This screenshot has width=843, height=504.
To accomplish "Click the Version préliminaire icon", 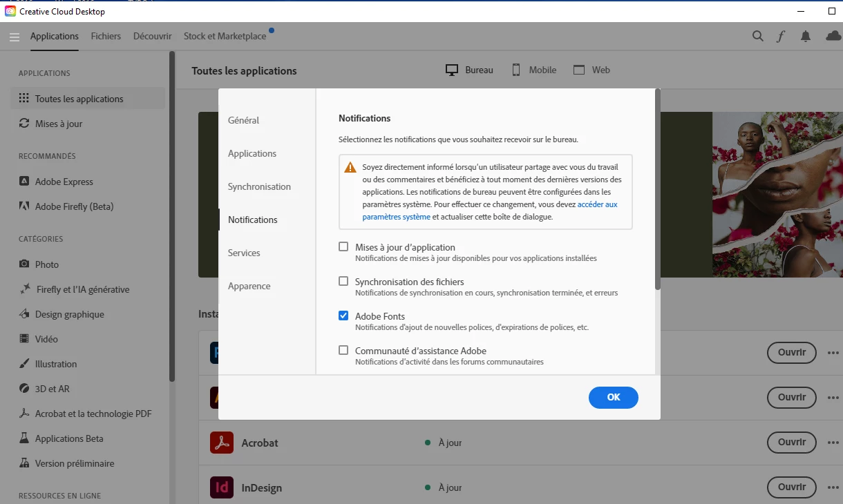I will click(x=24, y=463).
